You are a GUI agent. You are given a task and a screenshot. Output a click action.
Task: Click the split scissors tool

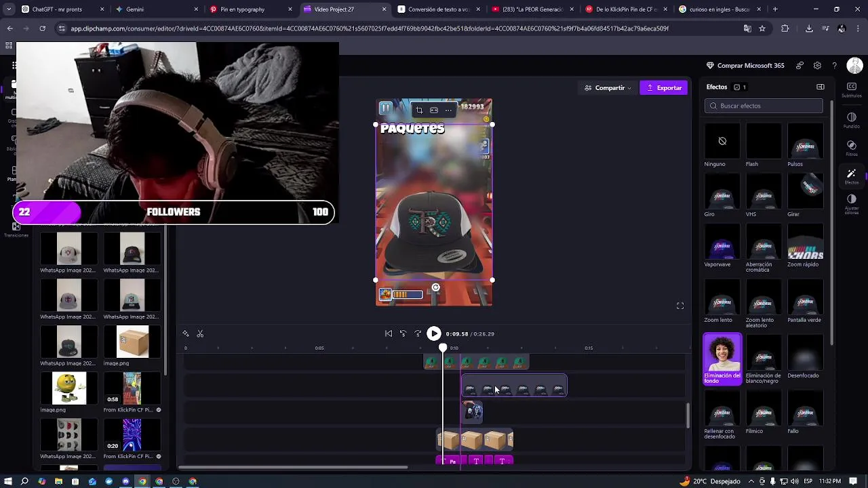[200, 333]
